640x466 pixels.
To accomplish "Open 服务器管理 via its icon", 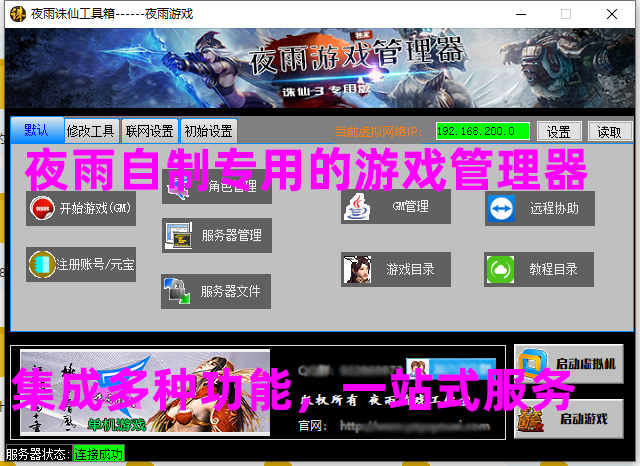I will [178, 236].
